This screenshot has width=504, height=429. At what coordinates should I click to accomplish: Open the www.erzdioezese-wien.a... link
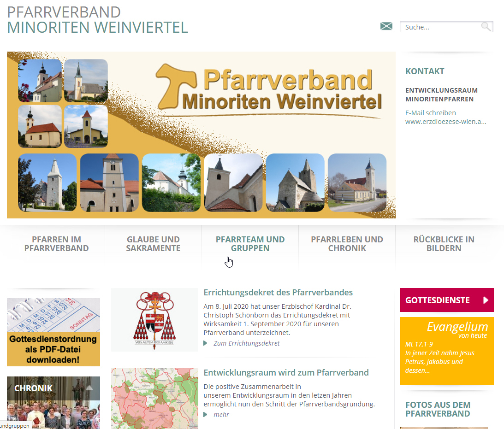pyautogui.click(x=445, y=122)
